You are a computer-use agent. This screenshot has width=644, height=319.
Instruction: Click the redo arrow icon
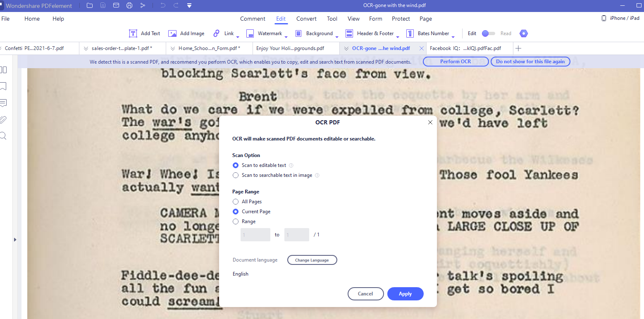(176, 5)
